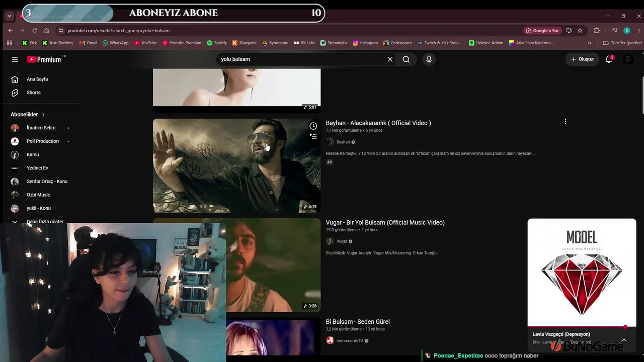This screenshot has width=644, height=362.
Task: Open the Chrome apps grid
Action: click(9, 43)
